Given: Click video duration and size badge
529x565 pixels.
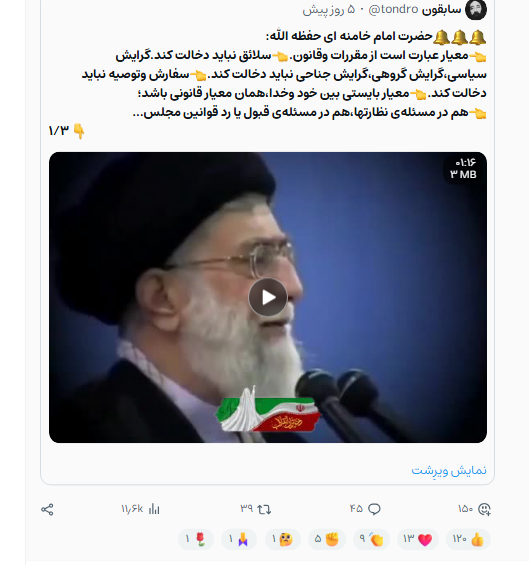Looking at the screenshot, I should click(x=463, y=169).
